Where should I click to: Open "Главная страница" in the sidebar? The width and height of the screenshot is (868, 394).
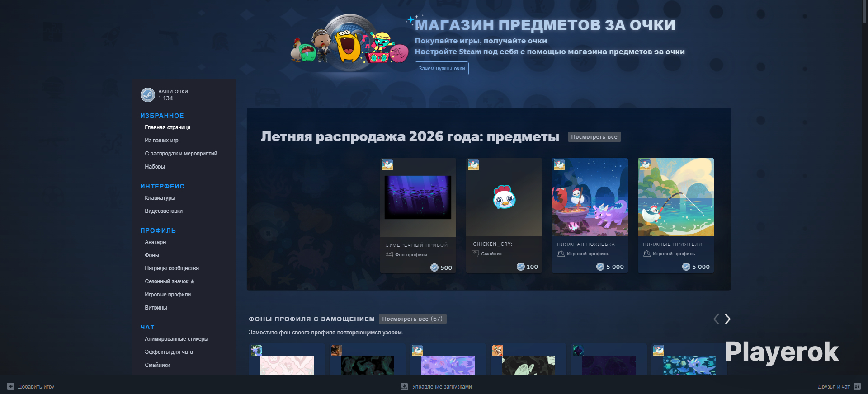click(x=168, y=127)
